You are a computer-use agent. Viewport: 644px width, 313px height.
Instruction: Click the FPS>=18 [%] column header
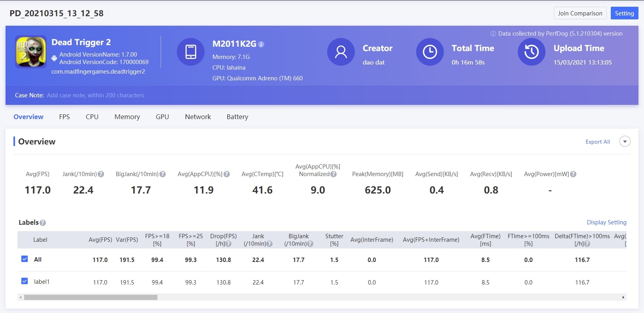click(157, 240)
